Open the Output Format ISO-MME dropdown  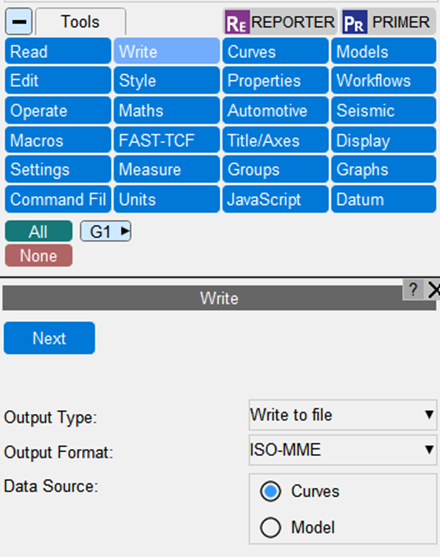pos(343,450)
